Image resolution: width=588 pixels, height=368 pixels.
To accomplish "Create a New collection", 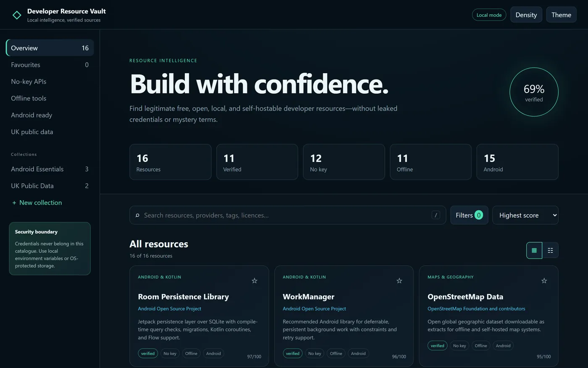I will pyautogui.click(x=37, y=203).
